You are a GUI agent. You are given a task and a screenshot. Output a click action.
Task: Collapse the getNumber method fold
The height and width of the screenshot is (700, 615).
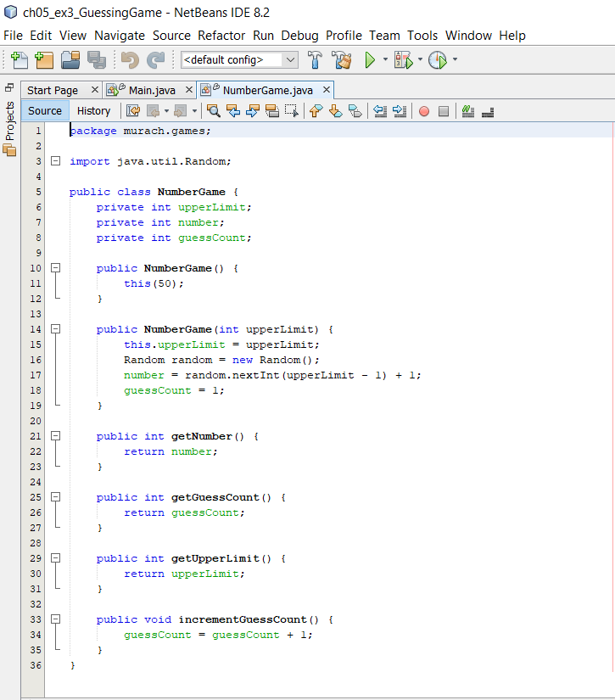[56, 436]
